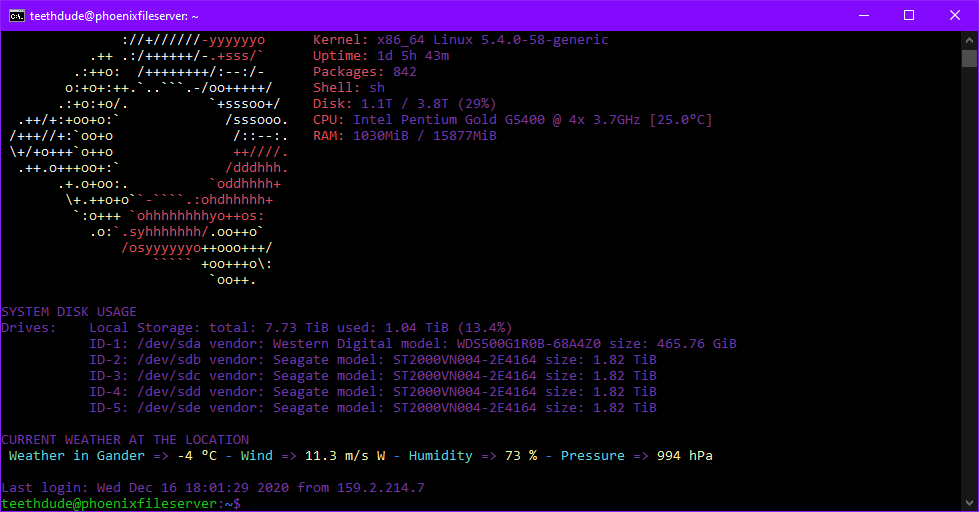Click the CURRENT WEATHER AT THE LOCATION heading

click(125, 440)
